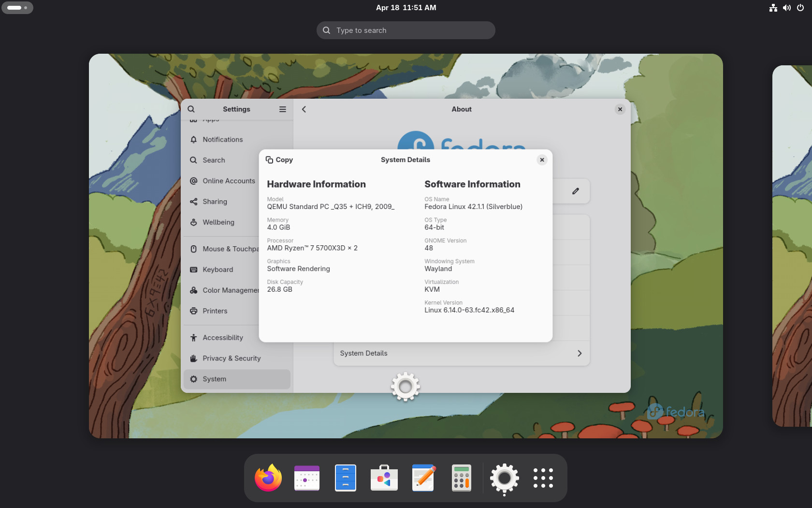
Task: Click the Settings sidebar search icon
Action: [x=191, y=109]
